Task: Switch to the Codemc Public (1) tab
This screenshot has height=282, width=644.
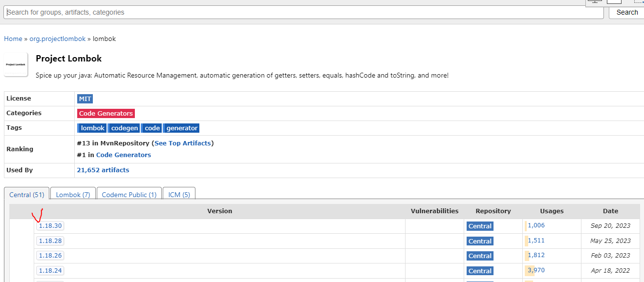Action: 129,195
